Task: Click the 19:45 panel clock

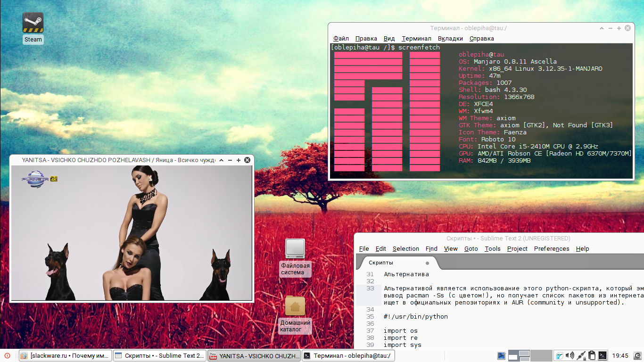Action: [x=620, y=356]
